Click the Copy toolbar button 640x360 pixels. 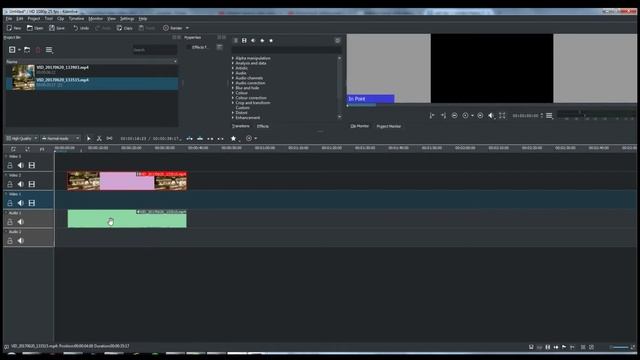[x=124, y=28]
